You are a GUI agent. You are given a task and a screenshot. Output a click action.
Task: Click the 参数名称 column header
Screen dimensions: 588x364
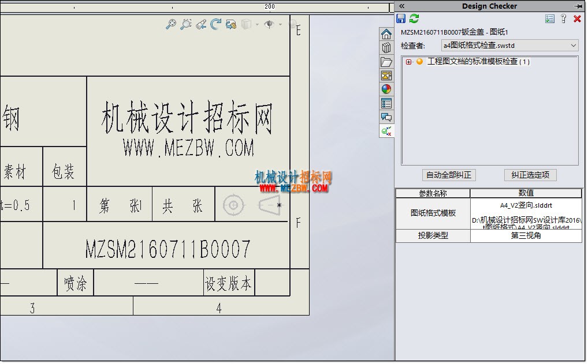(x=433, y=193)
